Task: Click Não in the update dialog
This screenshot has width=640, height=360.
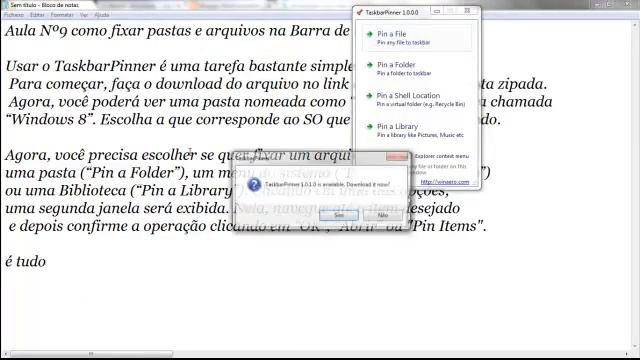Action: point(382,215)
